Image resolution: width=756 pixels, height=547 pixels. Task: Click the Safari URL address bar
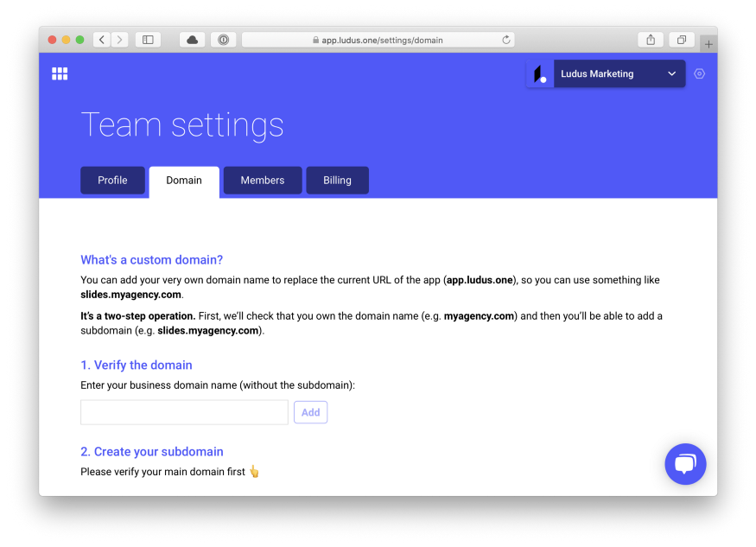point(378,40)
